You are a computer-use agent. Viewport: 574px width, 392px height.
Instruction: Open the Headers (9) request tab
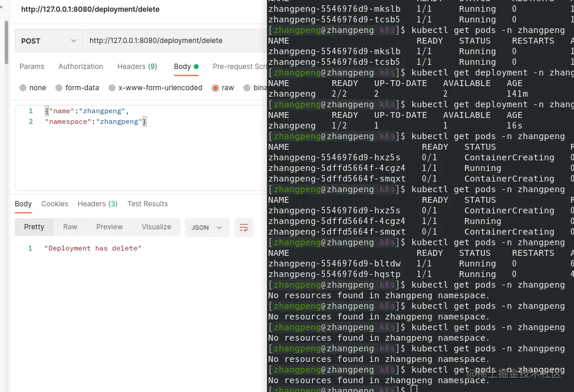[137, 67]
